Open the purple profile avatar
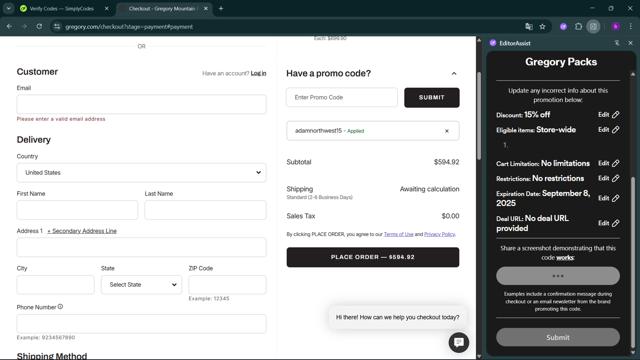640x360 pixels. [616, 27]
